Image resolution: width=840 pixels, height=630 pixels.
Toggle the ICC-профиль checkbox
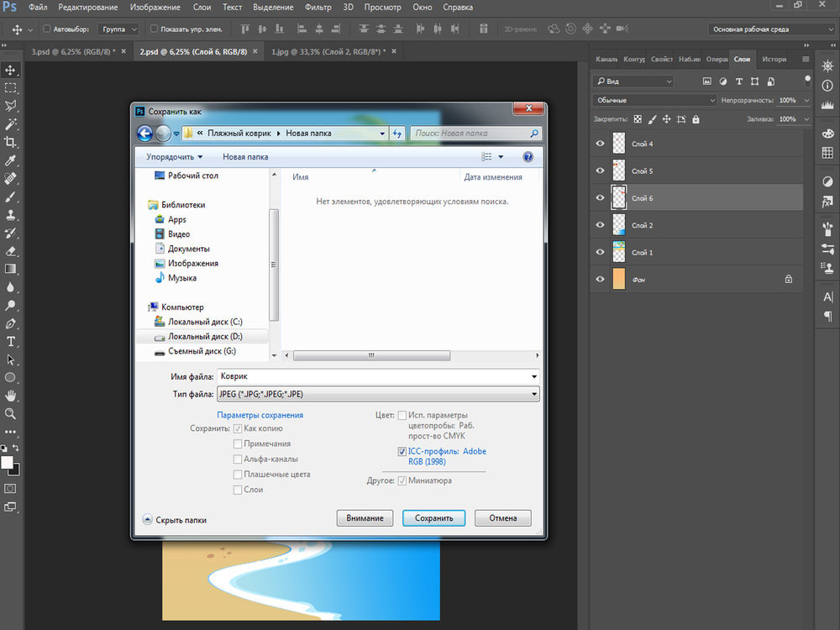coord(402,452)
